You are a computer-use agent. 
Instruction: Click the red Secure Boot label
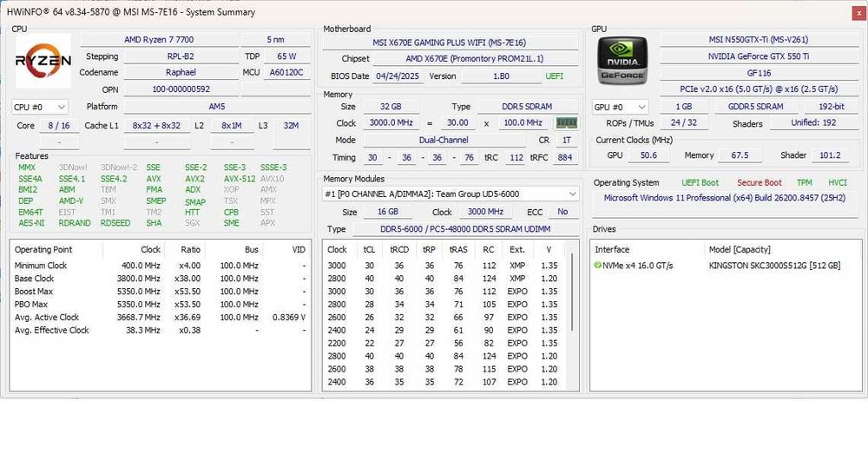759,182
